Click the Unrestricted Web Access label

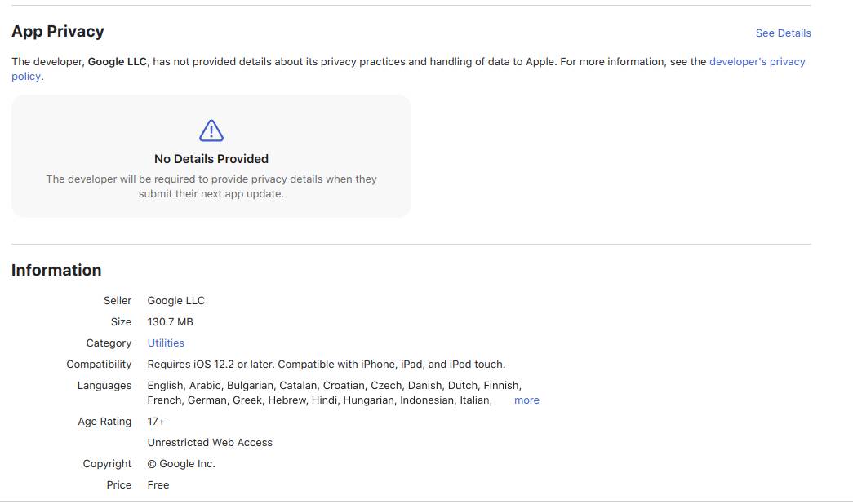209,442
